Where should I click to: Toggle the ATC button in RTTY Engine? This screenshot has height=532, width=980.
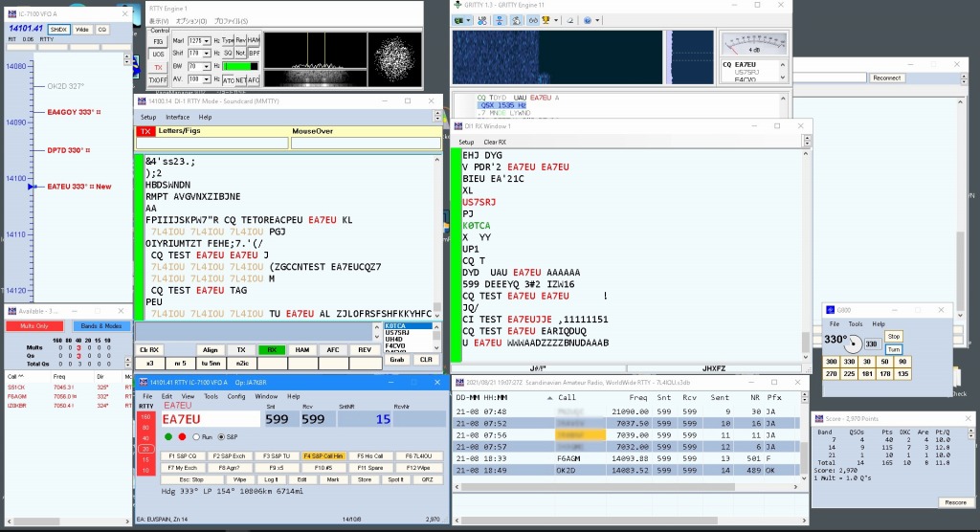click(x=229, y=80)
